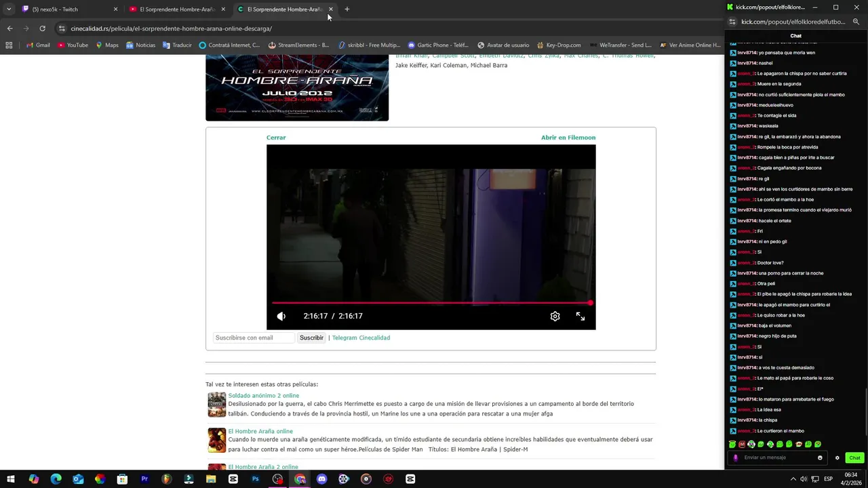Switch ESP keyboard language
This screenshot has height=488, width=868.
(828, 479)
